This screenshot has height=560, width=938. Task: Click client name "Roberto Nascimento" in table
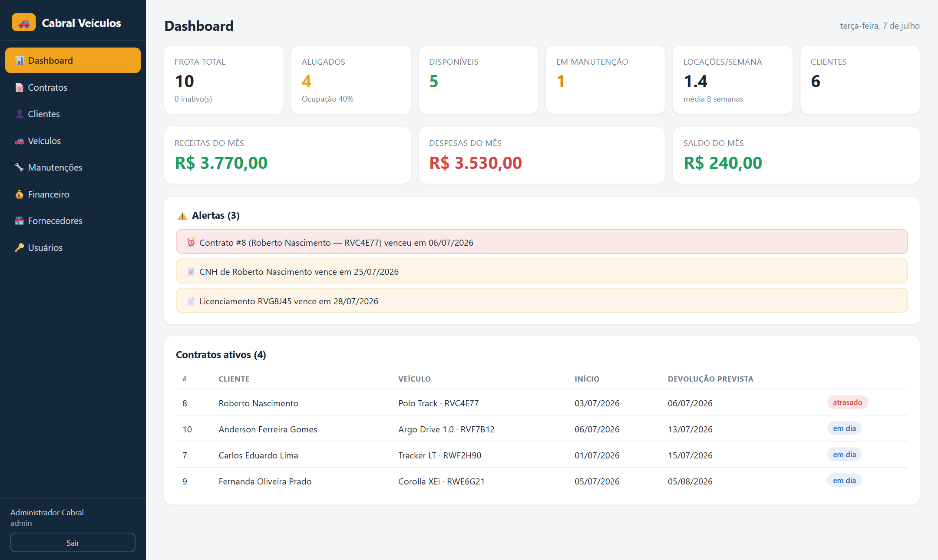click(258, 403)
